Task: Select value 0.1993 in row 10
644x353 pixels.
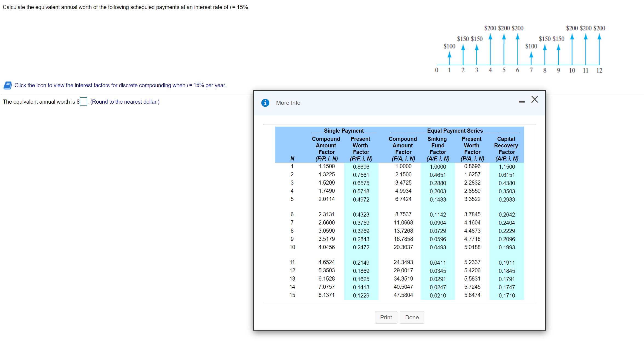Action: coord(507,247)
